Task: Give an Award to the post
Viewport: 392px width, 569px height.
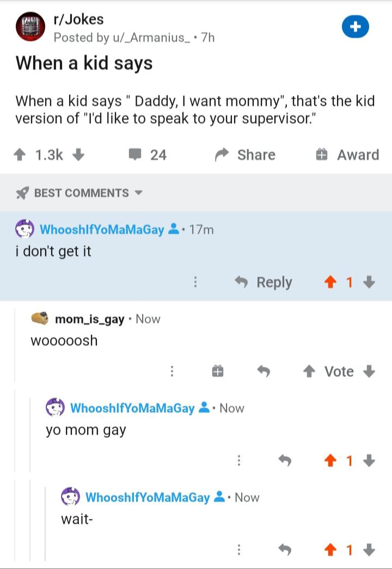Action: [x=347, y=155]
